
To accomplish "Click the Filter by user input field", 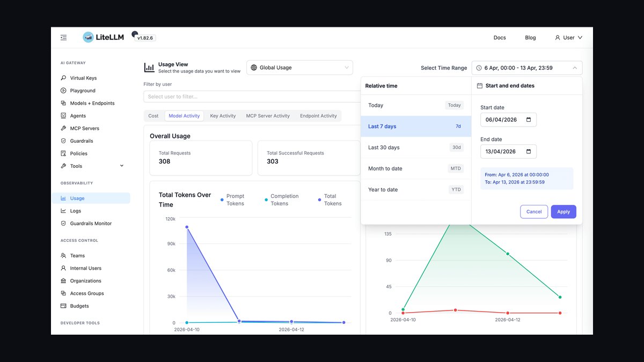I will tap(252, 97).
